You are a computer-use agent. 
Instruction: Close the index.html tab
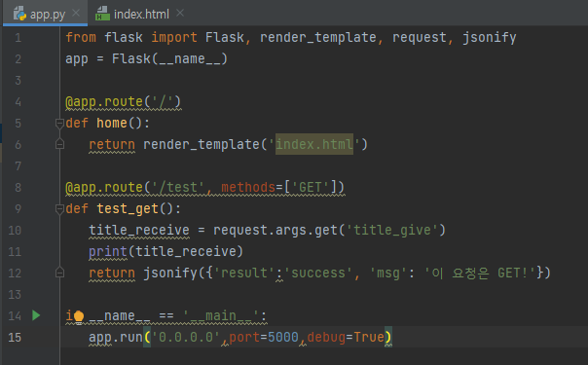point(180,13)
